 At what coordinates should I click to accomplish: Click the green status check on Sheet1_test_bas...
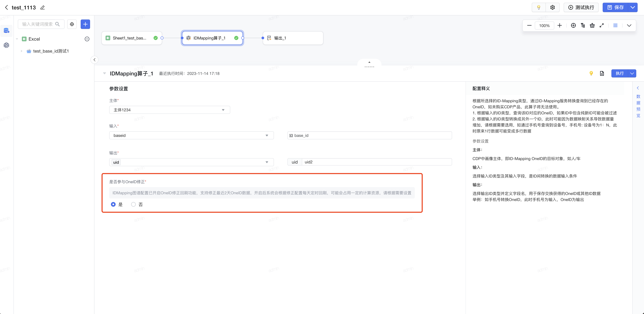pyautogui.click(x=155, y=38)
